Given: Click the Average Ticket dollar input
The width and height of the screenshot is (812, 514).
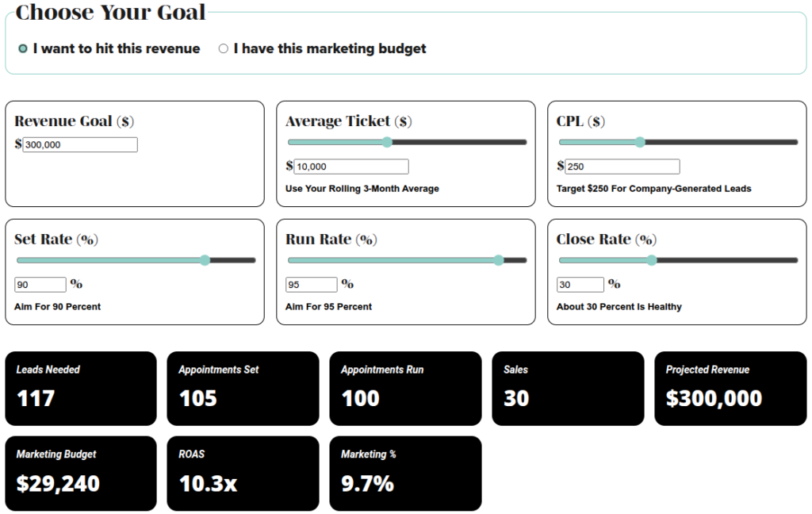Looking at the screenshot, I should coord(351,167).
